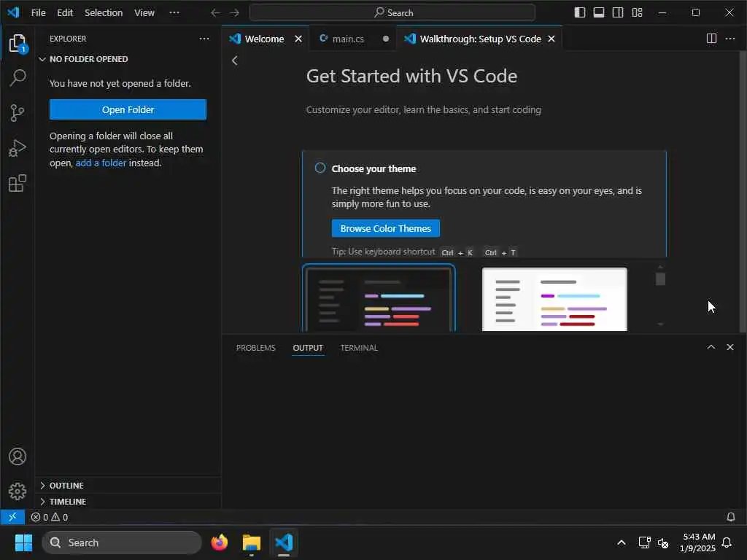This screenshot has height=560, width=747.
Task: Open Customize Layout icon
Action: (x=637, y=12)
